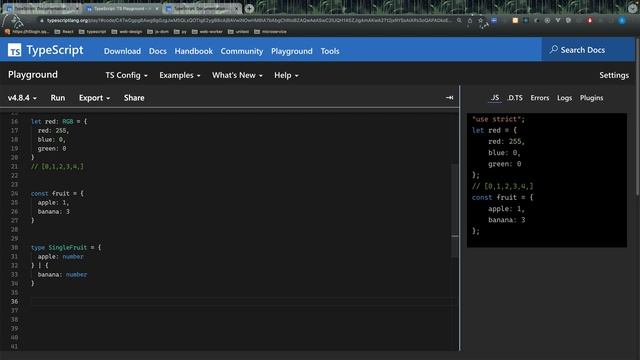Click the search magnifier icon in Search Docs
Viewport: 640px width, 360px height.
[553, 50]
